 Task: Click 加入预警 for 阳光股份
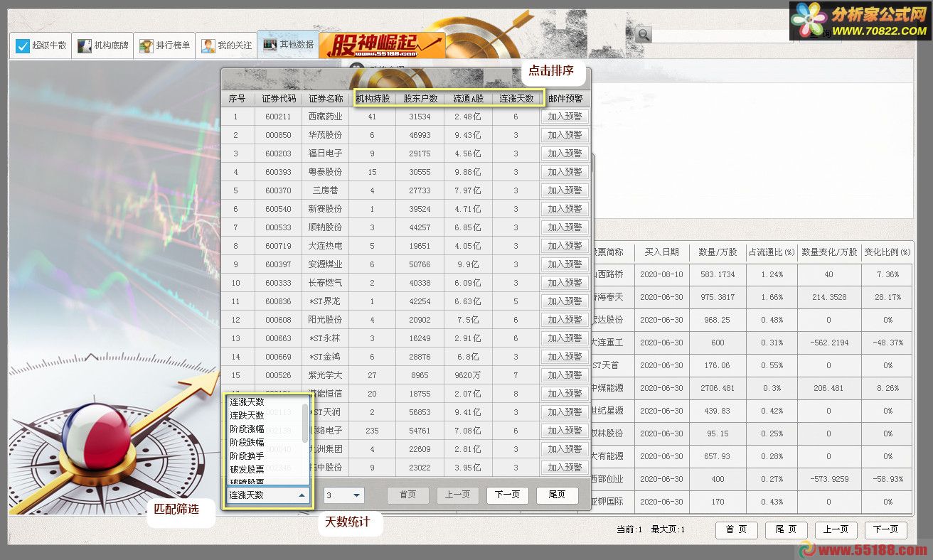(x=565, y=320)
